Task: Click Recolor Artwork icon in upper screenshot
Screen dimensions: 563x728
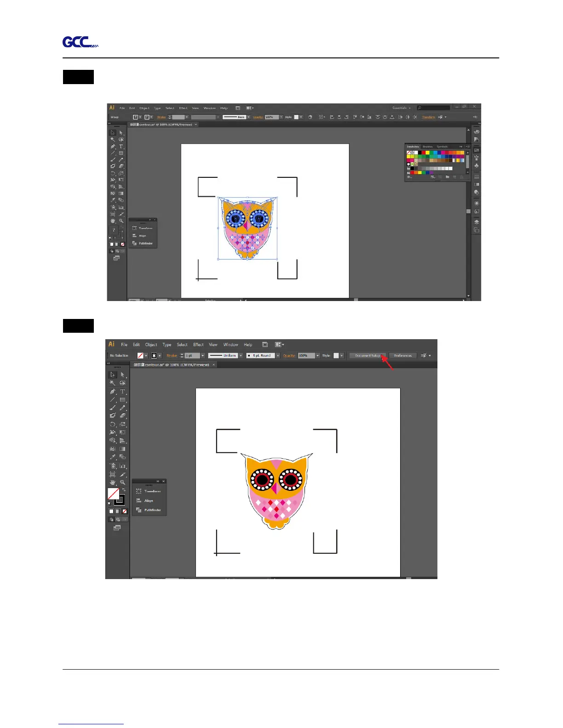Action: (310, 117)
